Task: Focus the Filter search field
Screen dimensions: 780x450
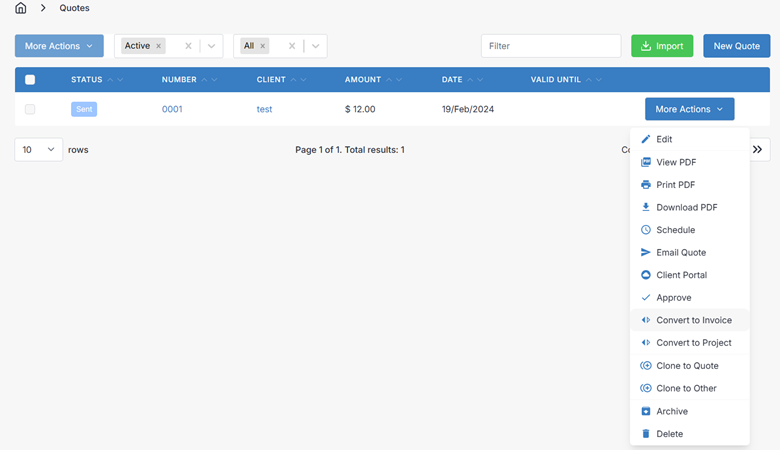Action: pos(551,46)
